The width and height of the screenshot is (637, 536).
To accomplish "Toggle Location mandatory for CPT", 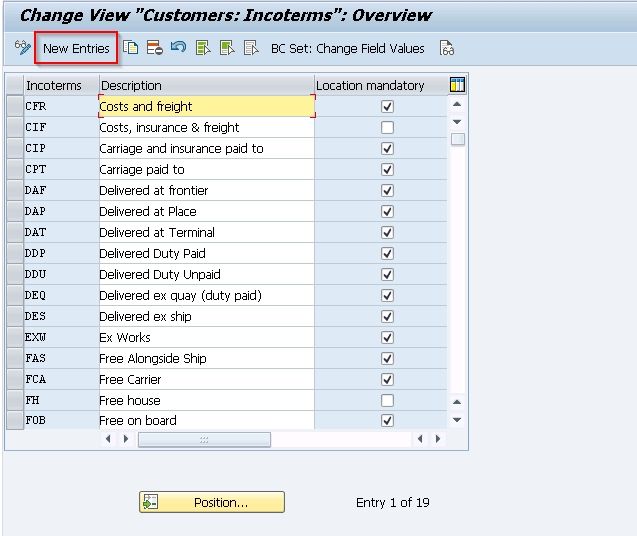I will click(x=387, y=169).
